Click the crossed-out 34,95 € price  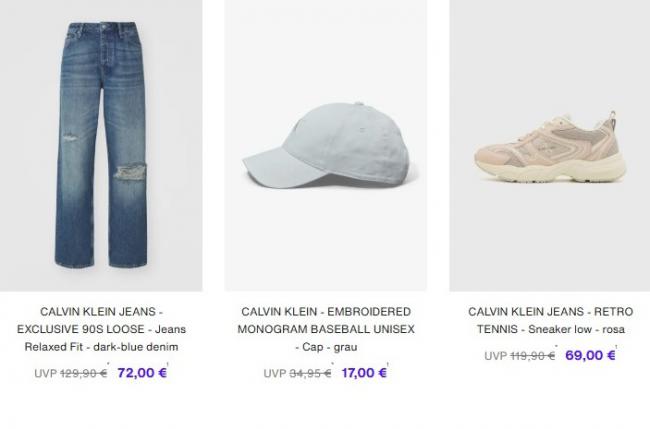pyautogui.click(x=310, y=373)
